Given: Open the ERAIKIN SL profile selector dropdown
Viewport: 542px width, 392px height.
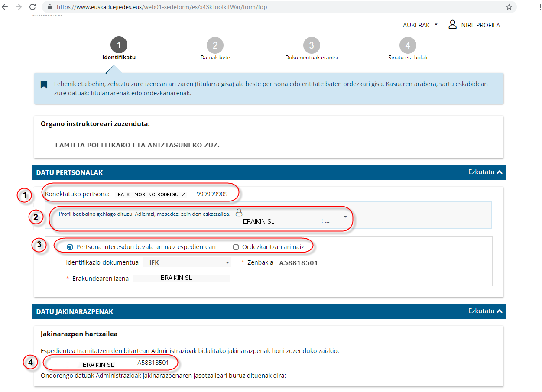Looking at the screenshot, I should click(345, 217).
